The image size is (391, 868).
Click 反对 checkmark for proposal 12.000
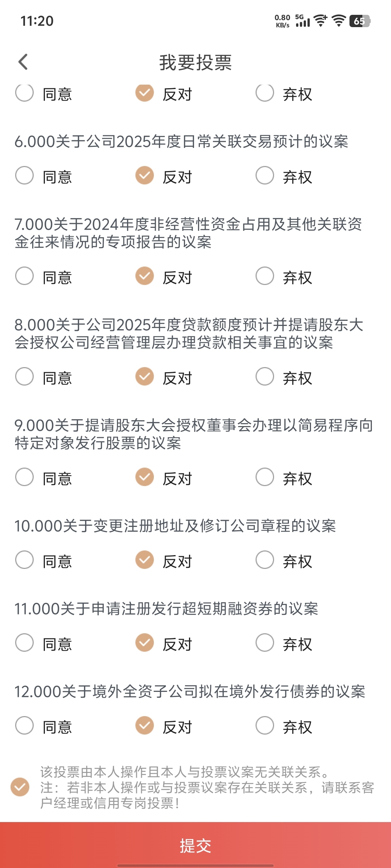145,726
